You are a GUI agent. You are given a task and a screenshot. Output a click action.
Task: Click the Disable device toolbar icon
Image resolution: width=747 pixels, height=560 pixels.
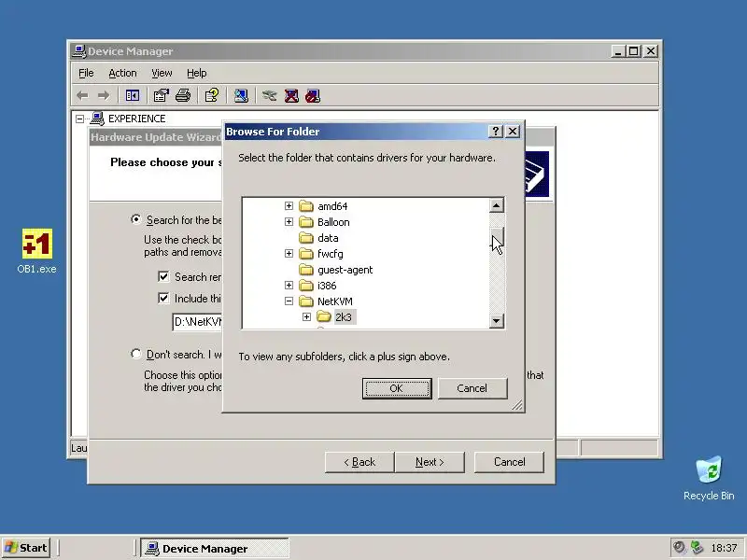[313, 96]
